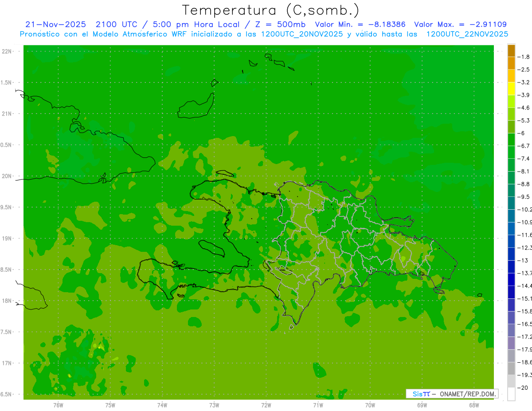Click the white swatch at the legend bottom
Screen dimensions: 532x411
click(511, 394)
